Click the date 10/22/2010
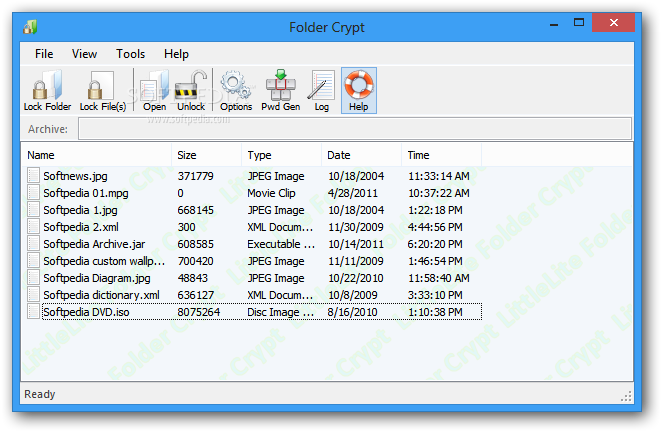 pos(355,278)
